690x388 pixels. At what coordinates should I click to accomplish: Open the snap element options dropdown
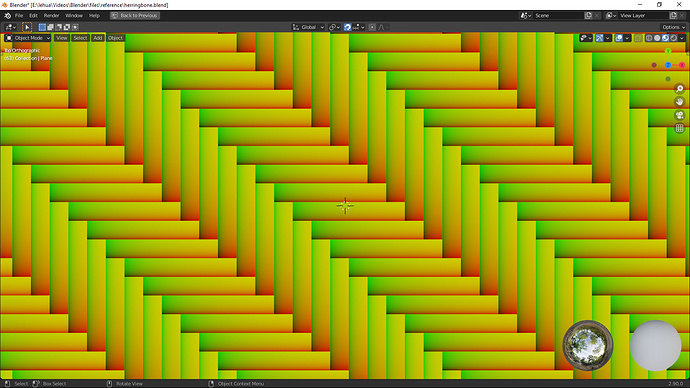click(x=359, y=27)
